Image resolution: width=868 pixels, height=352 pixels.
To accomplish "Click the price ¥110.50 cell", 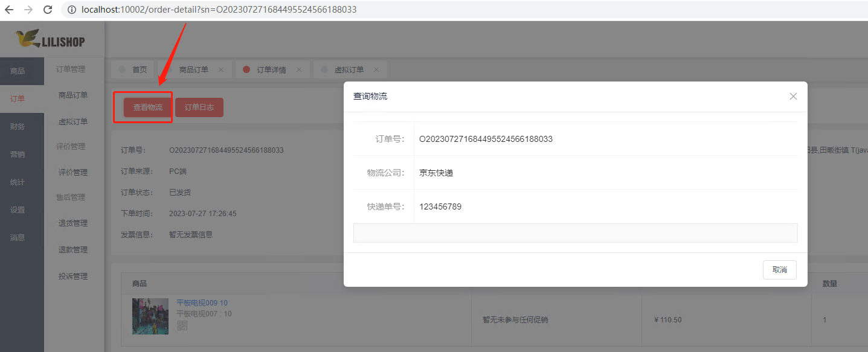I will click(667, 320).
